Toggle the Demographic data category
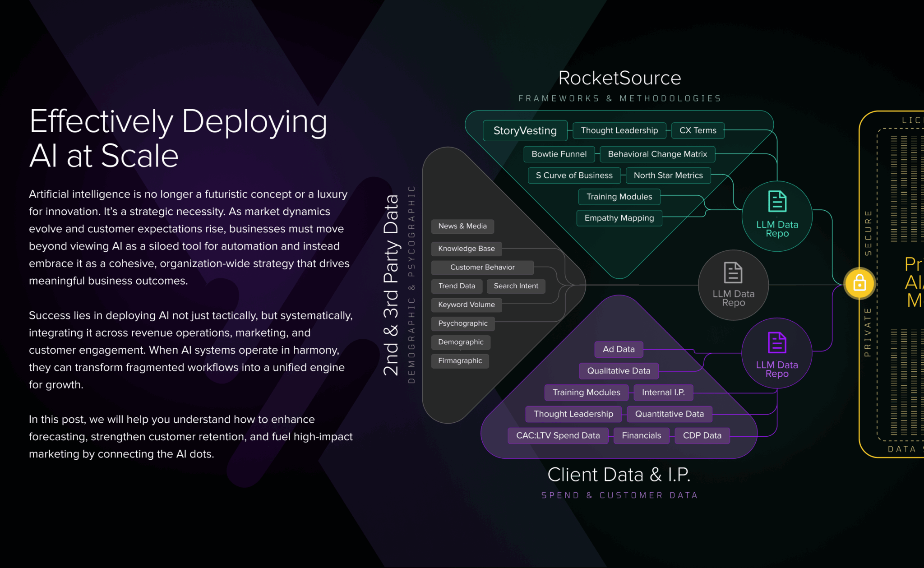The height and width of the screenshot is (568, 924). click(461, 342)
